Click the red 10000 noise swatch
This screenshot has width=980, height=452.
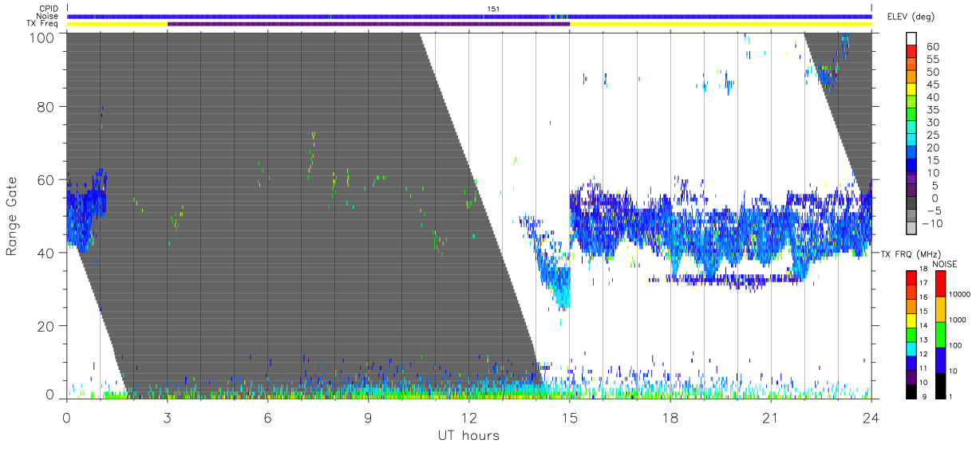click(939, 284)
